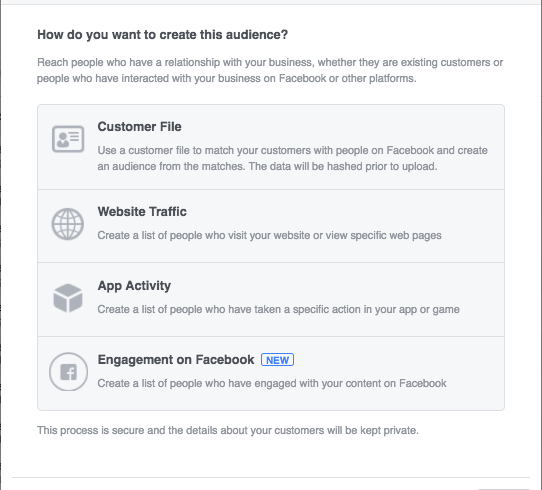Click the 'Reach people who have' intro paragraph
542x490 pixels.
click(270, 70)
